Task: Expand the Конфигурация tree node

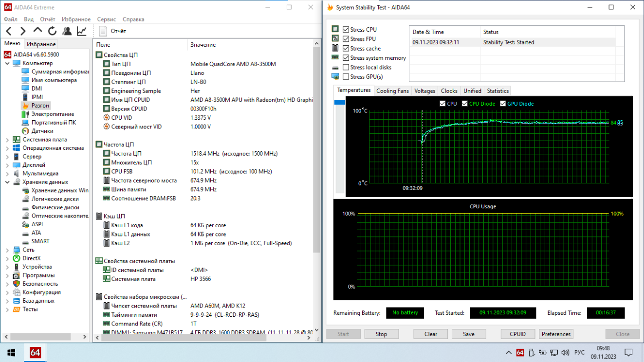Action: tap(7, 292)
